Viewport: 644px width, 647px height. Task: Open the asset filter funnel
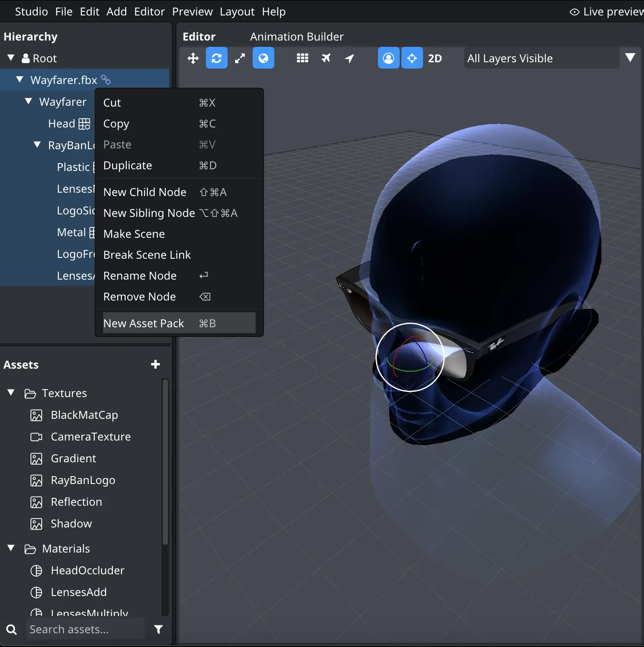coord(158,629)
